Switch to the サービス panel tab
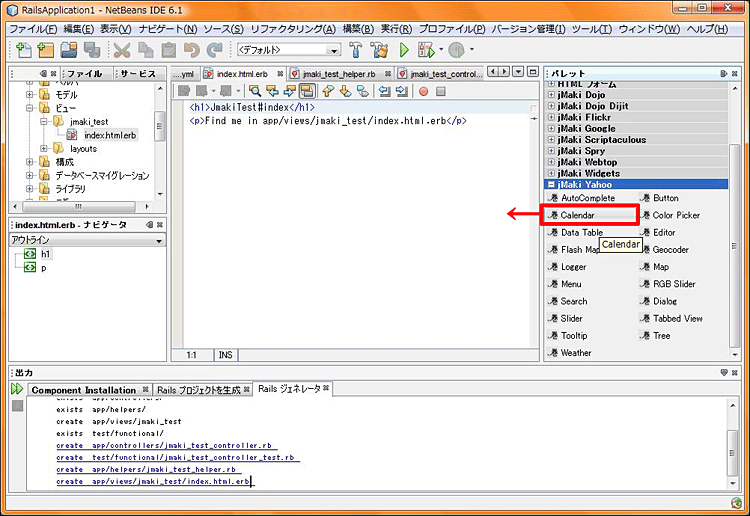This screenshot has width=750, height=516. point(138,74)
